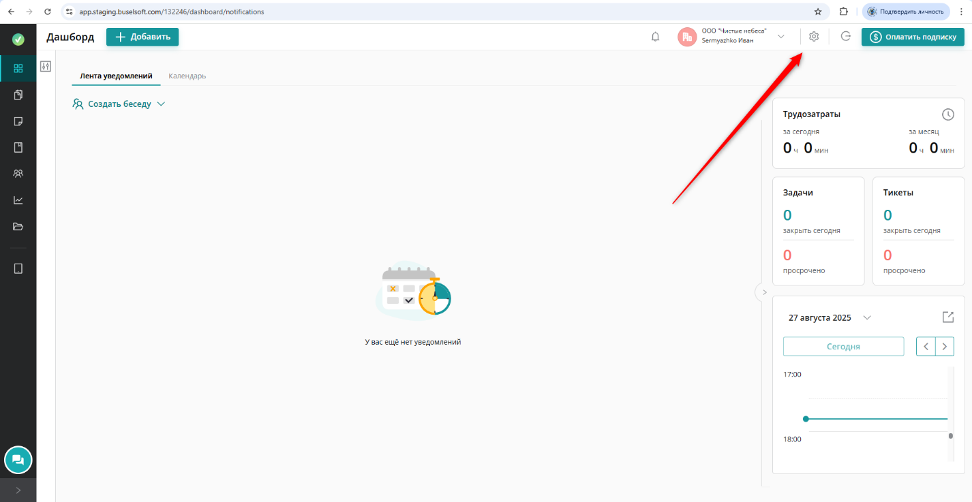This screenshot has height=502, width=972.
Task: Open the dashboard grid icon in sidebar
Action: (x=18, y=69)
